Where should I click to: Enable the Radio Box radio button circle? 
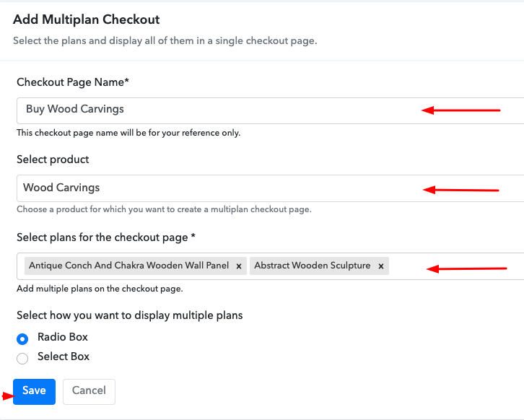(22, 339)
